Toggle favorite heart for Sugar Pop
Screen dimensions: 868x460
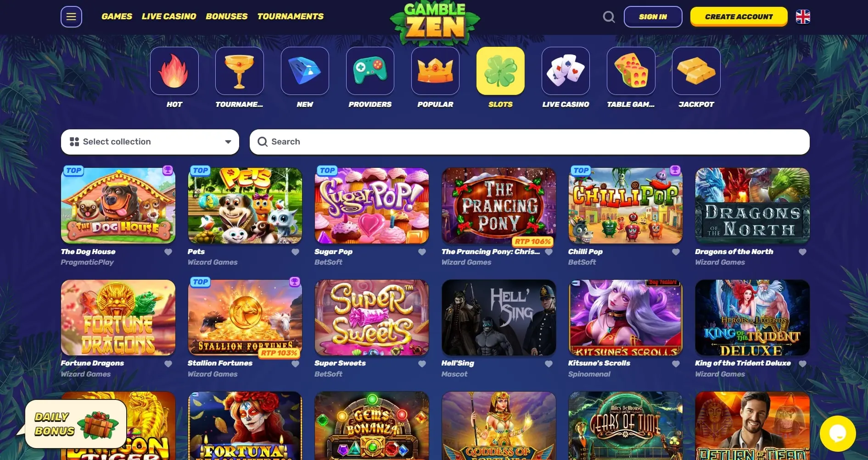tap(422, 252)
